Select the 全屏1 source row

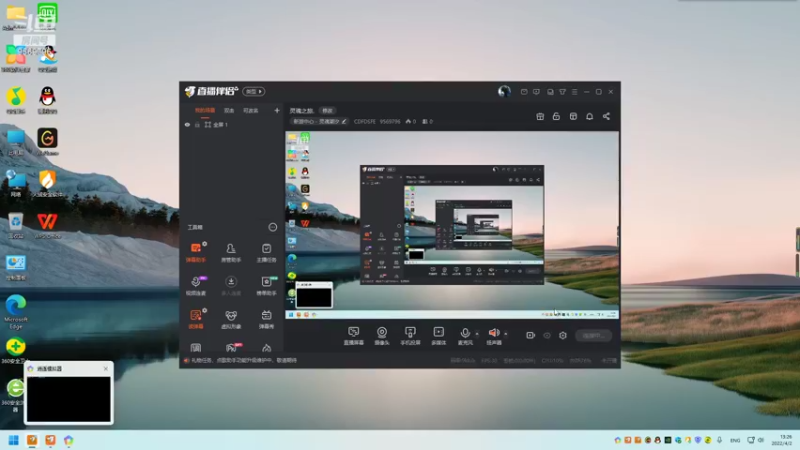232,124
